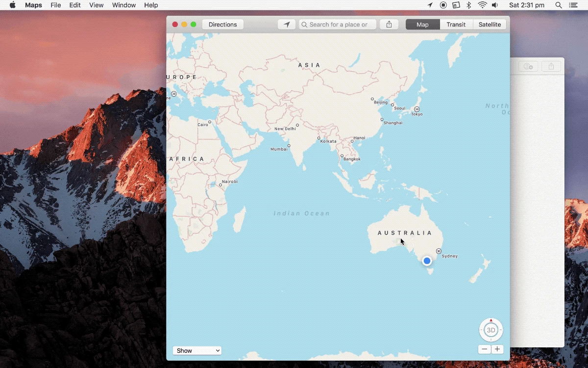Select the New Delhi city label
The height and width of the screenshot is (368, 588).
pos(285,129)
